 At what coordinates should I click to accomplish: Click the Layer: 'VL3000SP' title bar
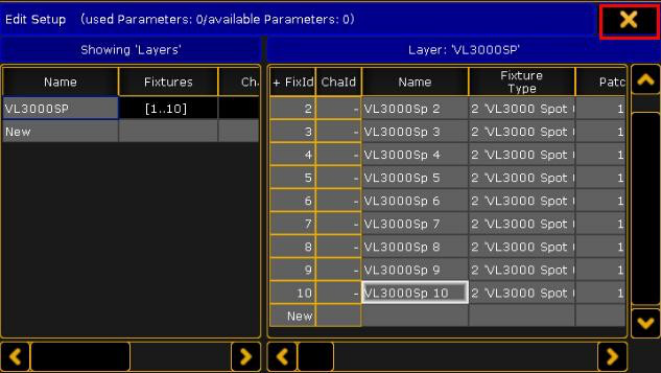click(x=463, y=50)
